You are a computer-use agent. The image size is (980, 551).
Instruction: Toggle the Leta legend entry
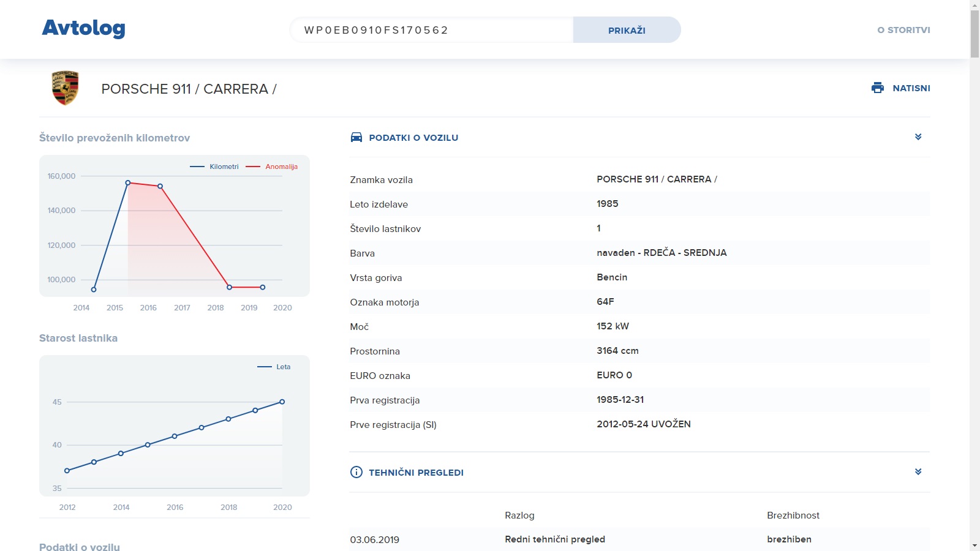tap(274, 367)
